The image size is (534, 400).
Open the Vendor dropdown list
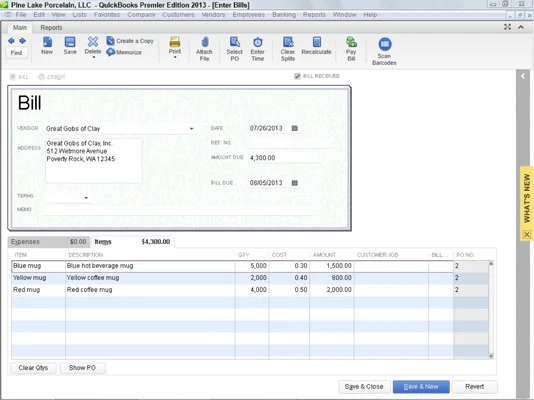tap(191, 129)
